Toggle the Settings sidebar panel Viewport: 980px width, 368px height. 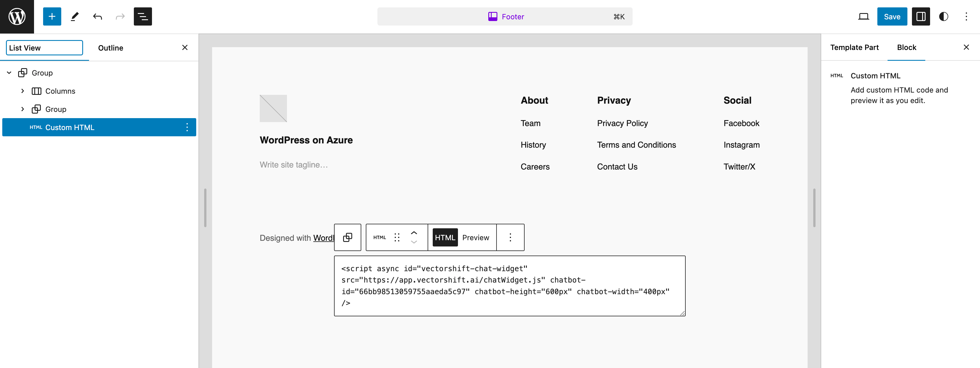[x=921, y=16]
